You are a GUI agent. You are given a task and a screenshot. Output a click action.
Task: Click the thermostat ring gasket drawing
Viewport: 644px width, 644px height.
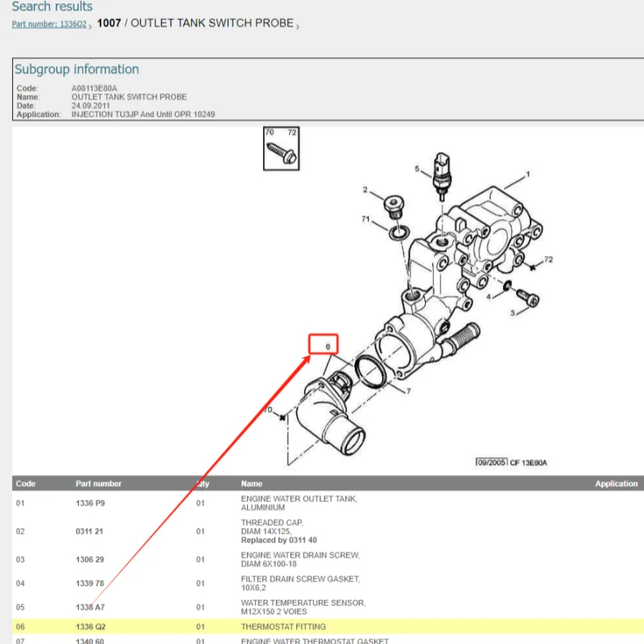tap(371, 372)
